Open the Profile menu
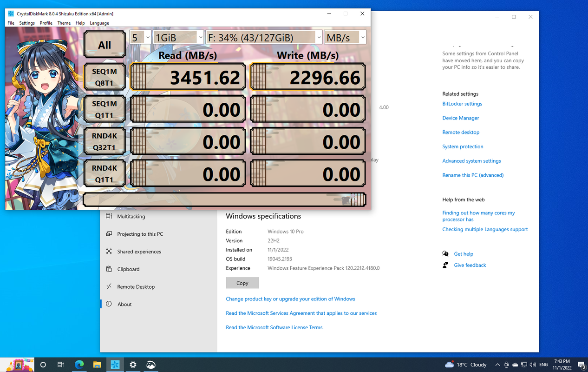The image size is (588, 372). coord(46,23)
